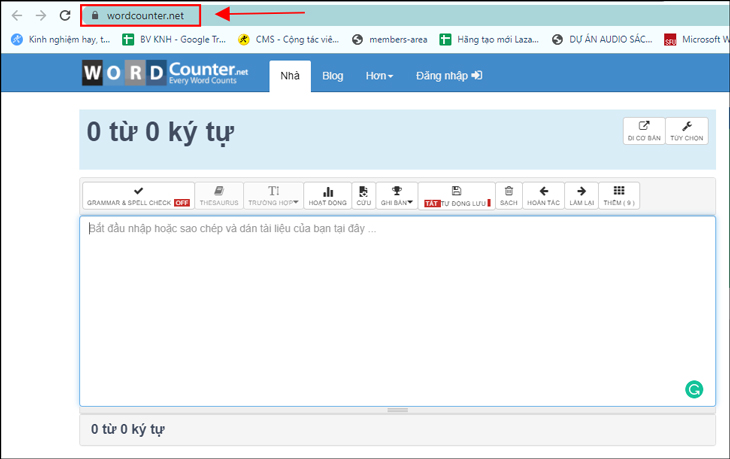Open the CMS - Cộng tác viê... bookmark
730x459 pixels.
click(289, 40)
